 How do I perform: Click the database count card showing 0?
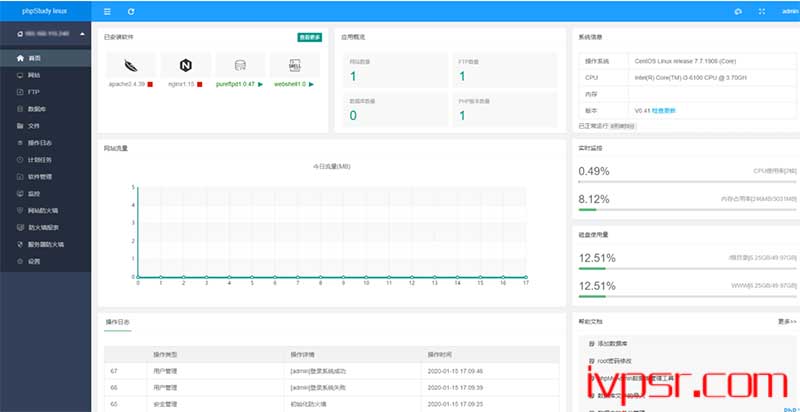coord(395,109)
